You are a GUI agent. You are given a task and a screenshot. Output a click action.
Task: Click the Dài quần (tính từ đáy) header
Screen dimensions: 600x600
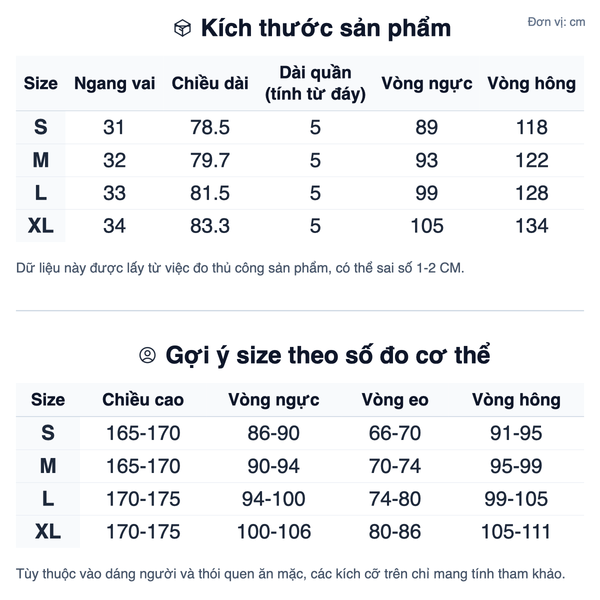[315, 84]
